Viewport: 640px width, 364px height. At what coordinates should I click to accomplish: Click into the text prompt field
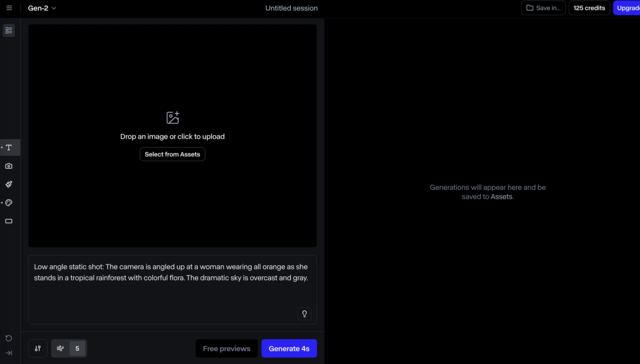[172, 289]
